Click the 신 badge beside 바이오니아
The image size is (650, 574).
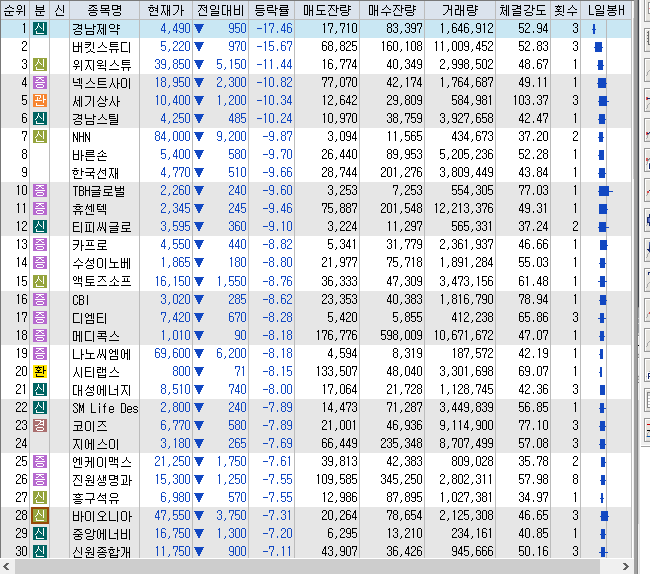point(40,516)
